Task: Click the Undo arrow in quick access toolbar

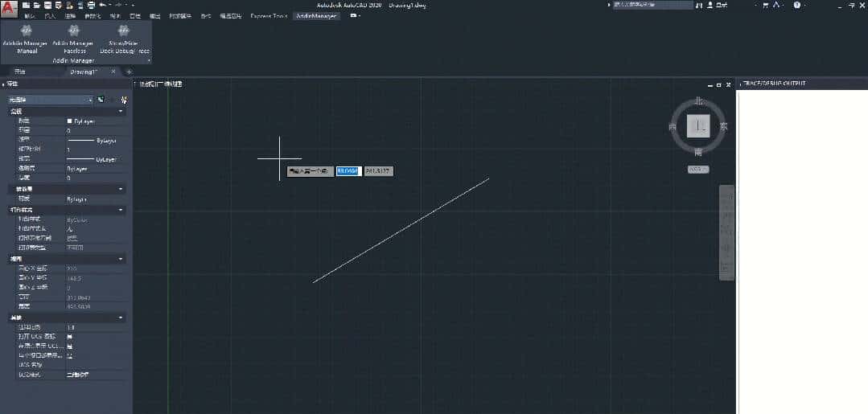Action: 103,5
